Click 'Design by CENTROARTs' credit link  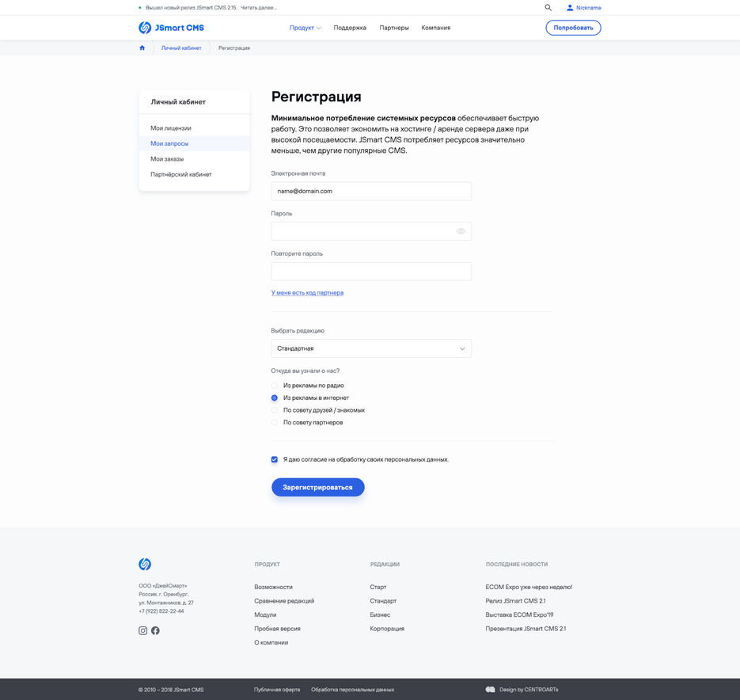(529, 690)
